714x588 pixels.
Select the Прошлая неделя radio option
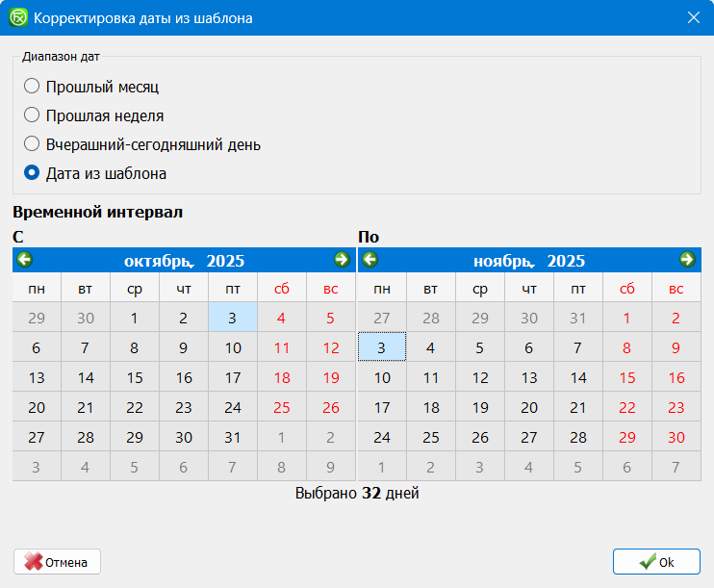[32, 115]
